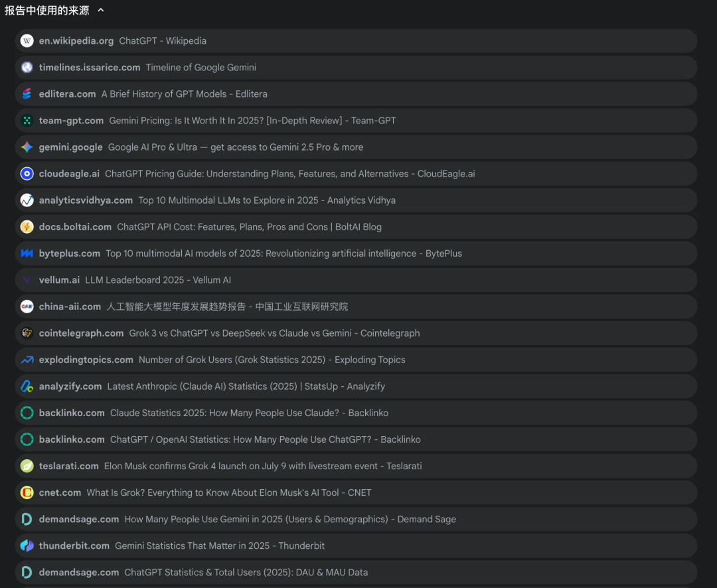Click the explodingtopics.com trend arrow favicon
Screen dimensions: 717x588
coord(27,360)
